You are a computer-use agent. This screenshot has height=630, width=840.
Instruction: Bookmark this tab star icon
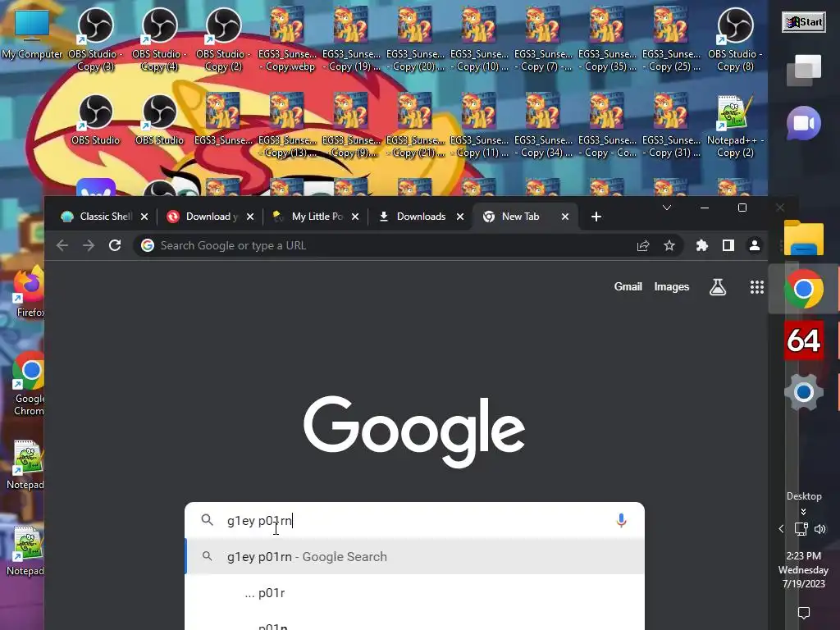tap(669, 245)
